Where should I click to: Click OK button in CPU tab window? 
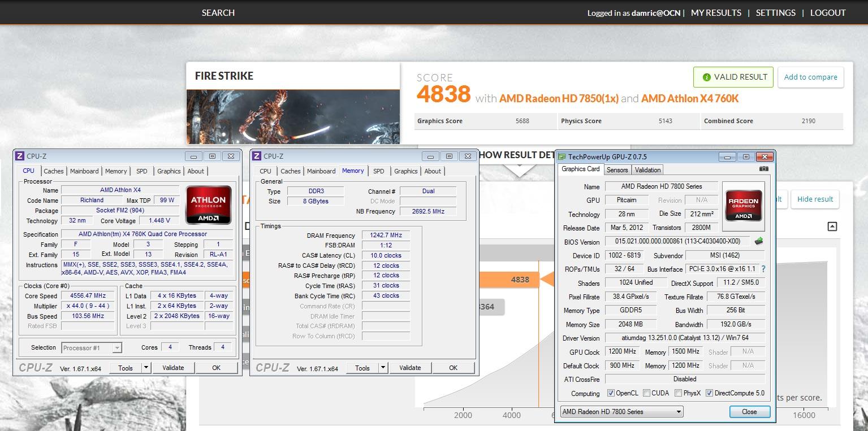(216, 368)
